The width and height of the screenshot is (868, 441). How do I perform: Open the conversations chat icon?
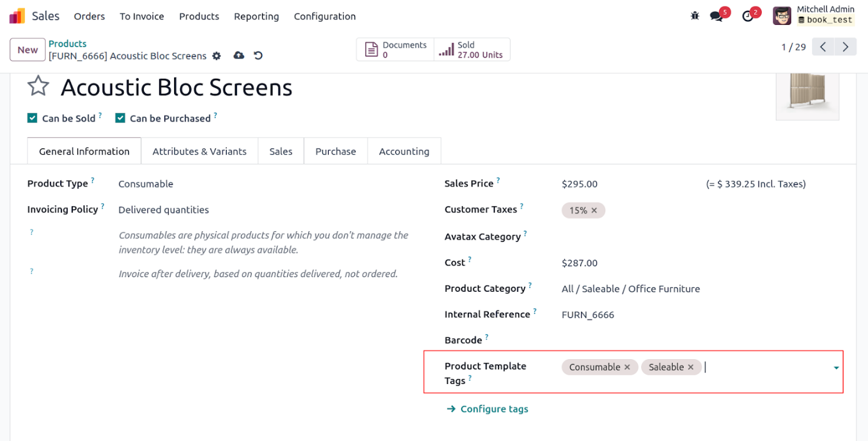pyautogui.click(x=716, y=16)
